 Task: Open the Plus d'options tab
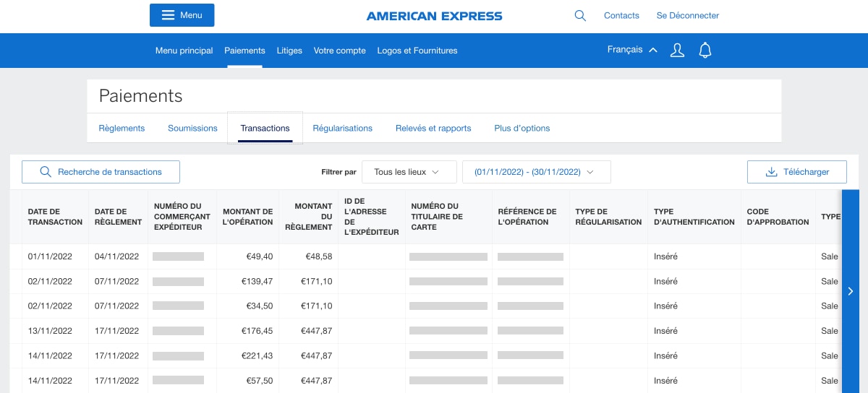pyautogui.click(x=522, y=128)
